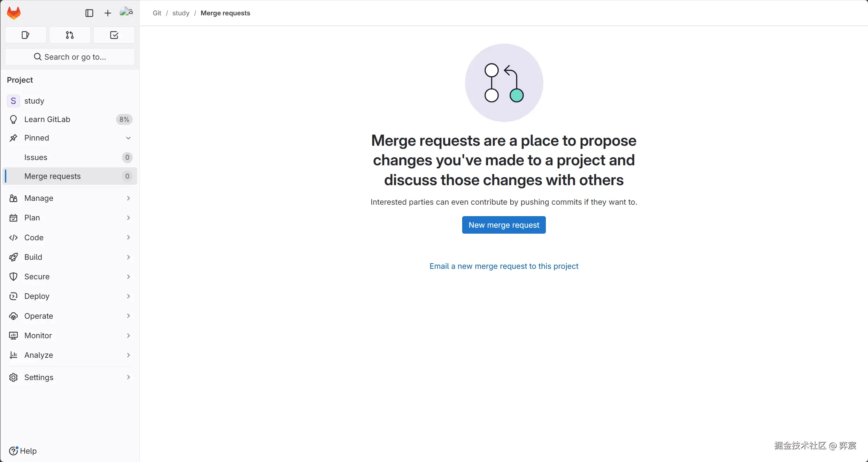This screenshot has height=462, width=868.
Task: Click the New merge request button
Action: (504, 225)
